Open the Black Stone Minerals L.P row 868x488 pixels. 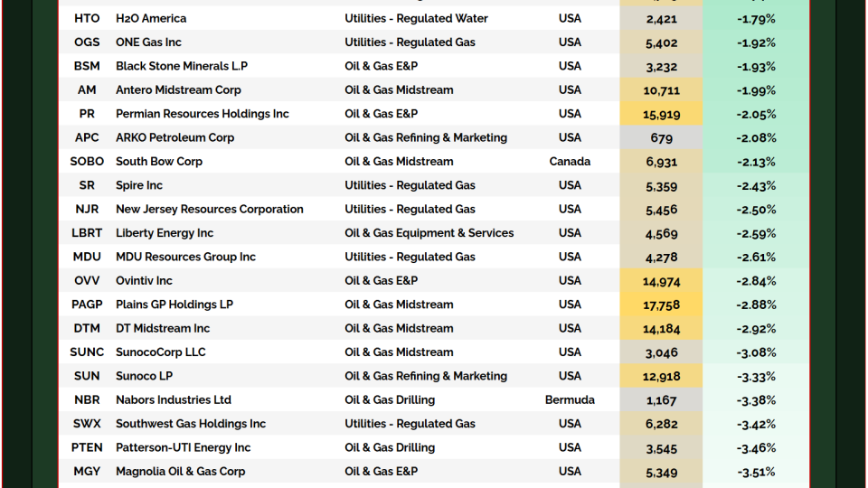tap(181, 66)
